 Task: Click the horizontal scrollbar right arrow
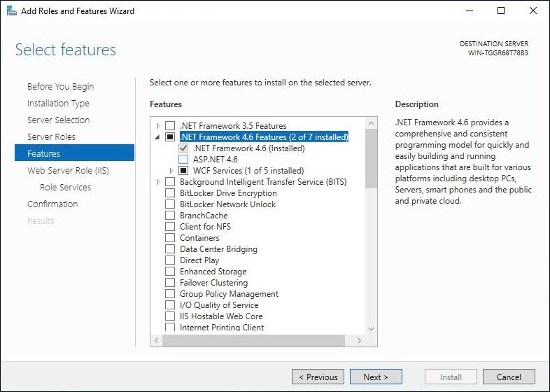[359, 340]
